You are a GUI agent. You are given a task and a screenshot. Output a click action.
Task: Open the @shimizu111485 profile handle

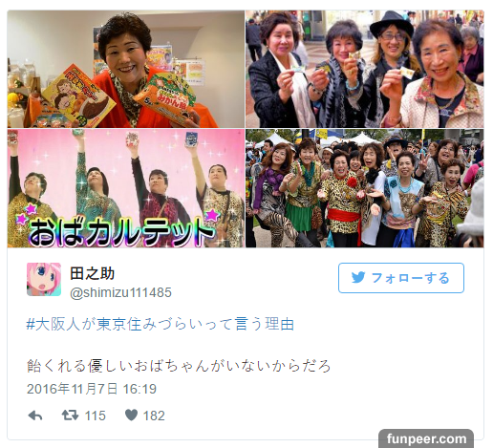click(x=120, y=292)
